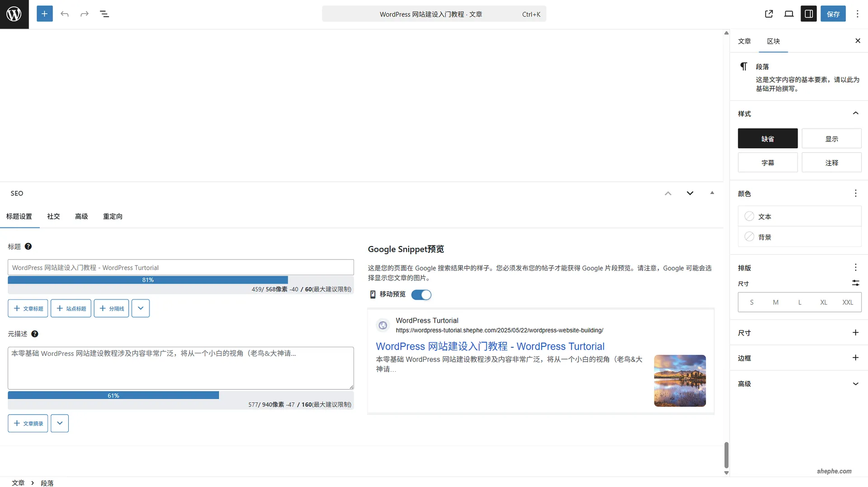The image size is (868, 487).
Task: Select the 显示 style option
Action: 831,139
